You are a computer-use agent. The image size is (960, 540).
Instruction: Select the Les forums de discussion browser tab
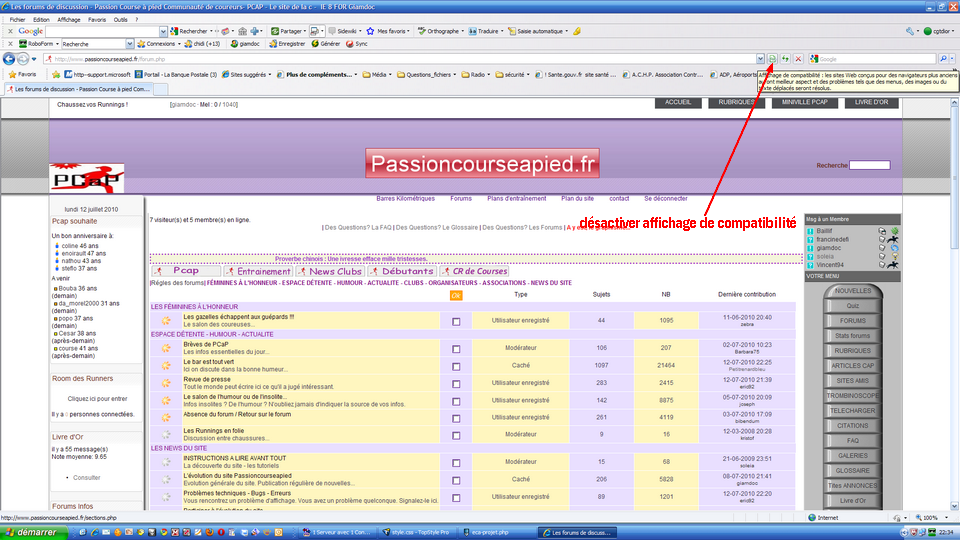coord(78,89)
